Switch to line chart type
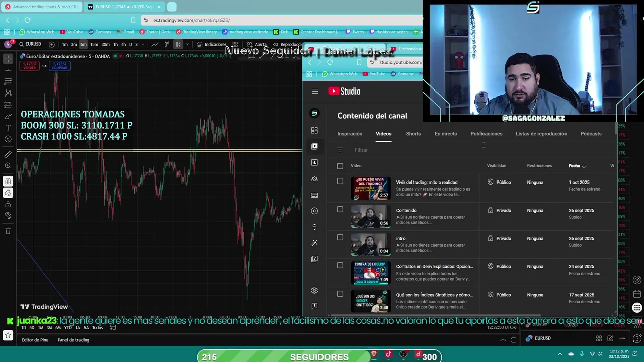Viewport: 644px width, 362px height. click(155, 44)
